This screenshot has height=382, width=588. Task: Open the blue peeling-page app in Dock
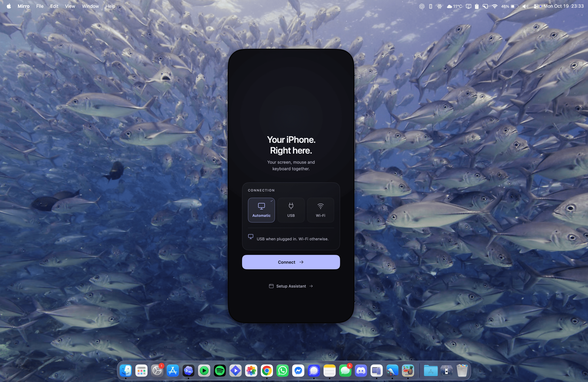392,370
